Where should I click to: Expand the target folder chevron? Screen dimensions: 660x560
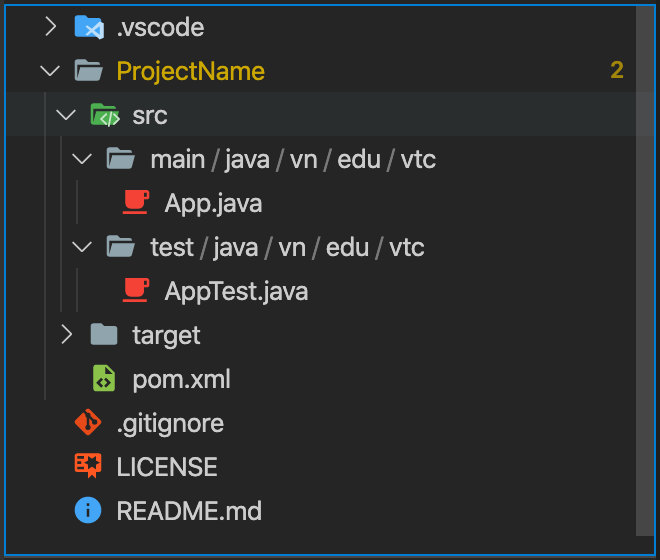coord(67,334)
